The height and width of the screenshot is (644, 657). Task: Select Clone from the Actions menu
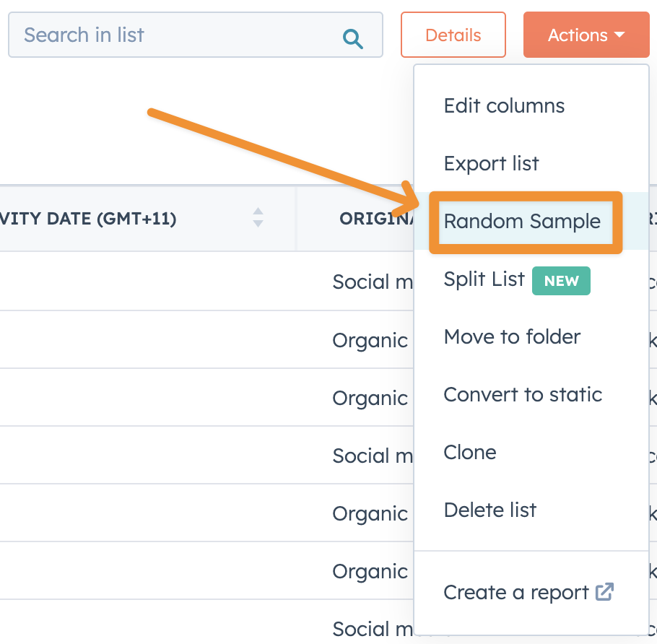pos(470,452)
